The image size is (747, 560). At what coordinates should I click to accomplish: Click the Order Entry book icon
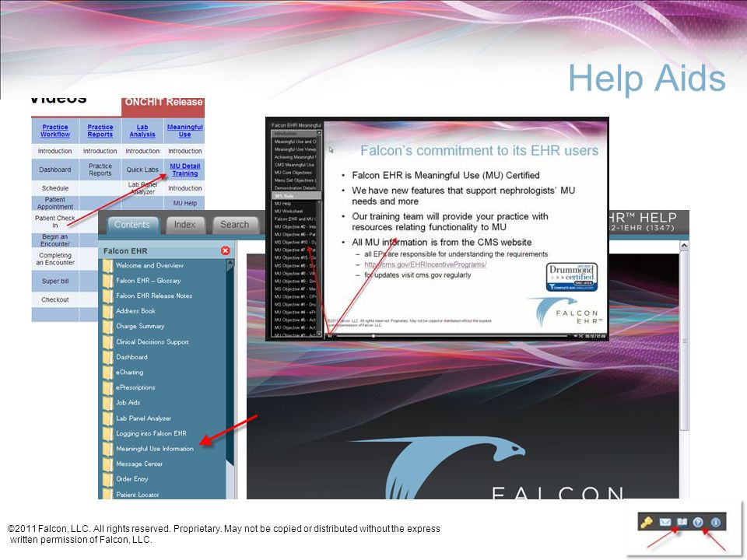tap(107, 479)
